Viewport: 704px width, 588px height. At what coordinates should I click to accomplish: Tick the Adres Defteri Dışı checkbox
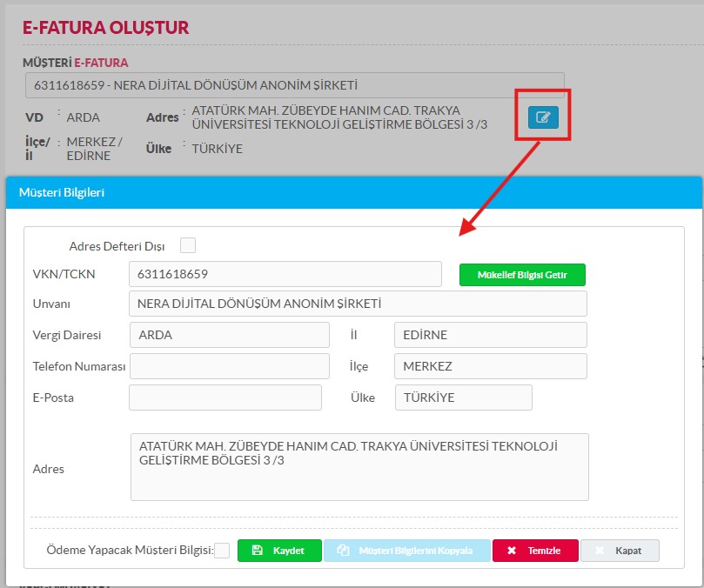(x=188, y=245)
